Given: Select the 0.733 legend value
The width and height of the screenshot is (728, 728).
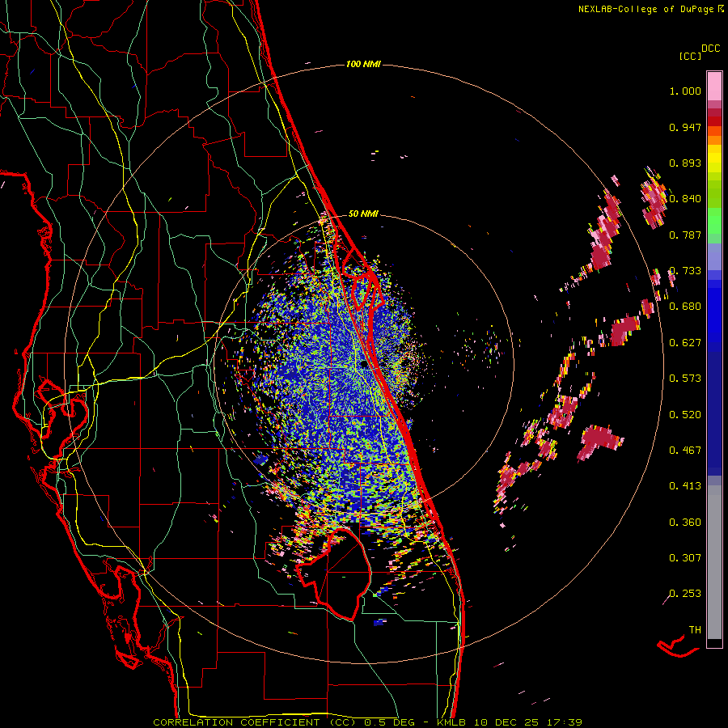Looking at the screenshot, I should (685, 271).
